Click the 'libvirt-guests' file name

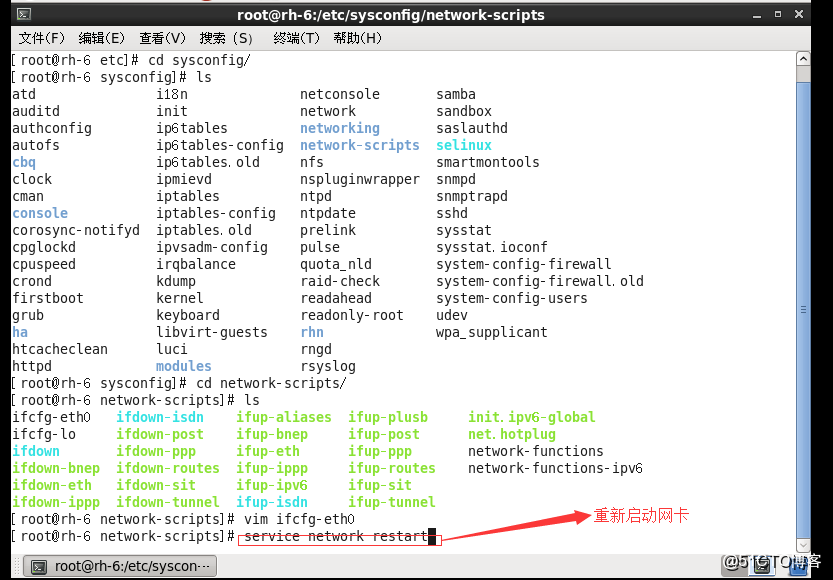[x=211, y=332]
